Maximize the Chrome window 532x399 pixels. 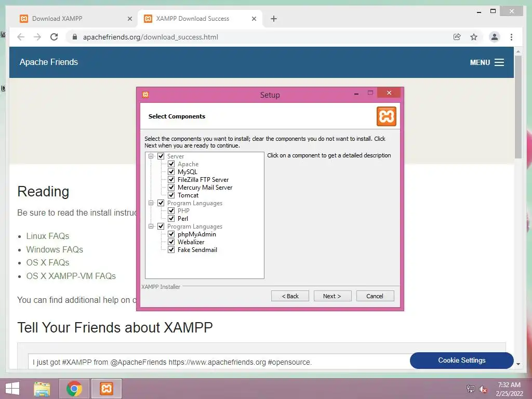493,11
